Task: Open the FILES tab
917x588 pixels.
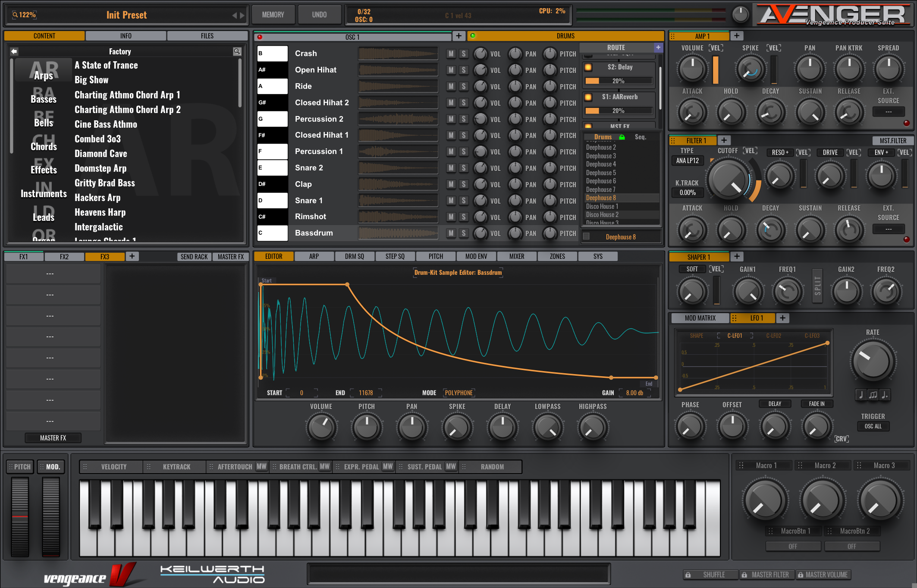Action: click(x=207, y=36)
